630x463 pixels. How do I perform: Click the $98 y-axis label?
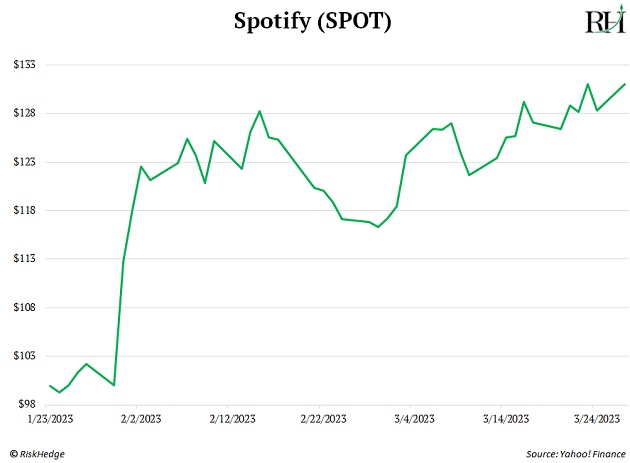[x=26, y=404]
